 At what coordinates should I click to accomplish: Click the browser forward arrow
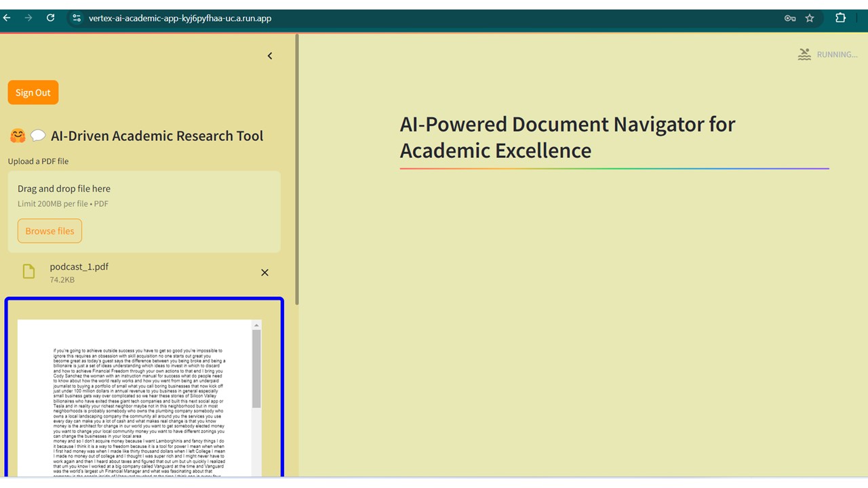coord(28,18)
